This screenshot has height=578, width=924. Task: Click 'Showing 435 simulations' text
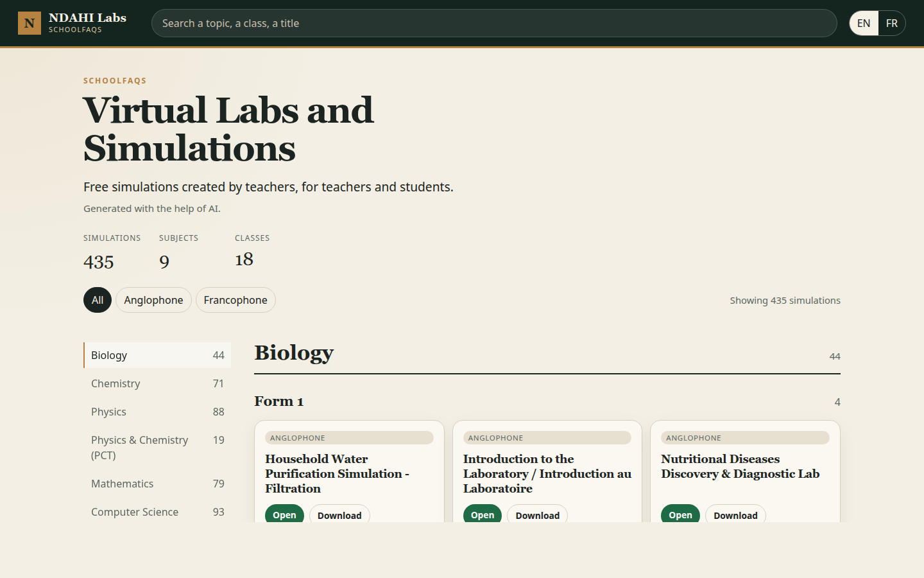(x=785, y=301)
